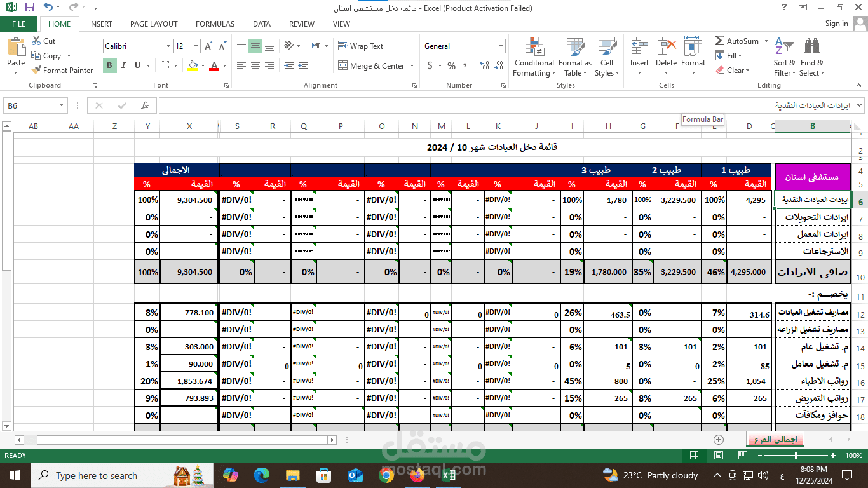Click the Sign in link
The image size is (868, 488).
coord(836,24)
